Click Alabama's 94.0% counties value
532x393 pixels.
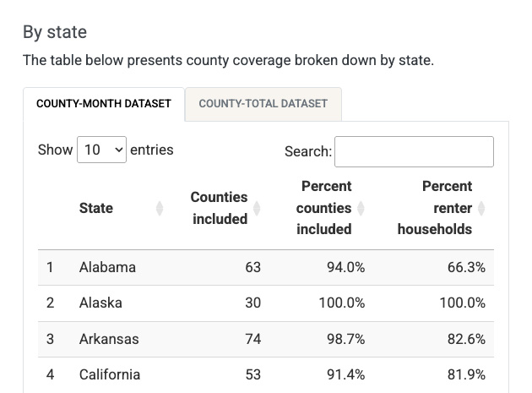[345, 267]
